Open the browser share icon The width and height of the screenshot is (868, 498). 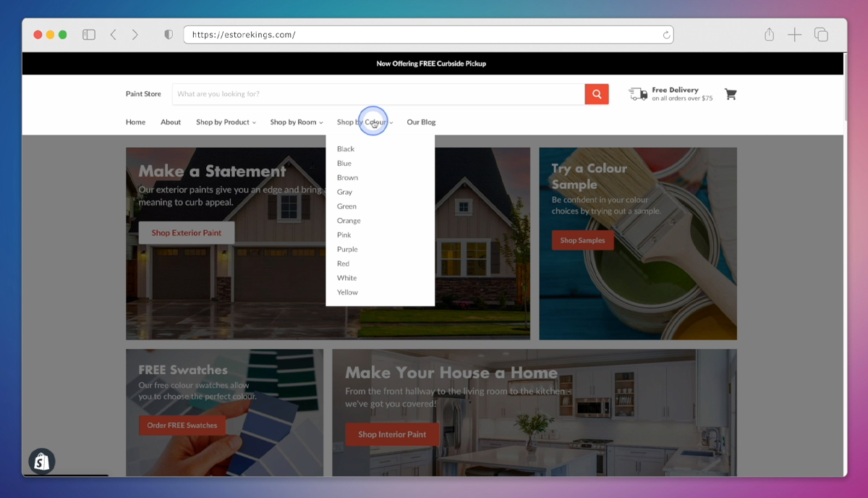pos(769,34)
